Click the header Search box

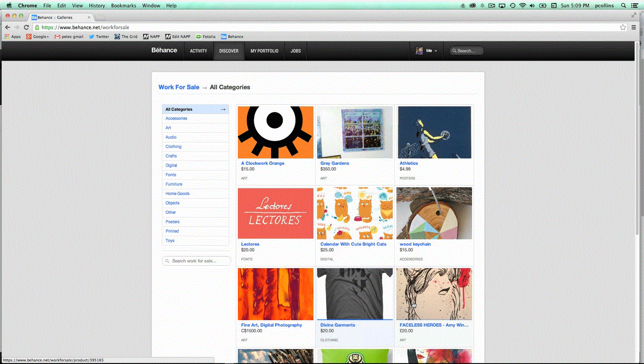467,51
